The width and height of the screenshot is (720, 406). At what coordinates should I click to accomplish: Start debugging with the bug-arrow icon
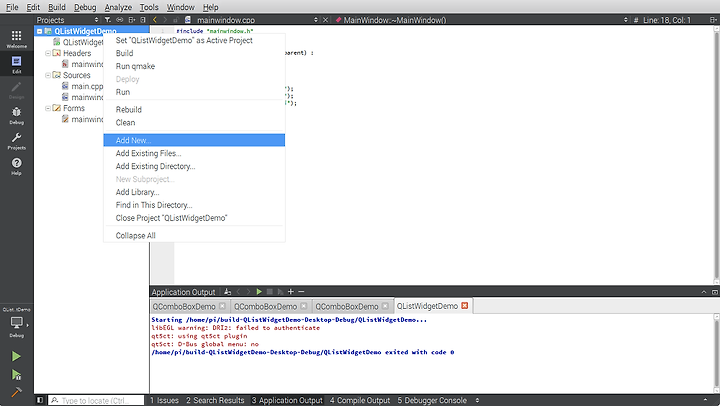click(x=16, y=375)
